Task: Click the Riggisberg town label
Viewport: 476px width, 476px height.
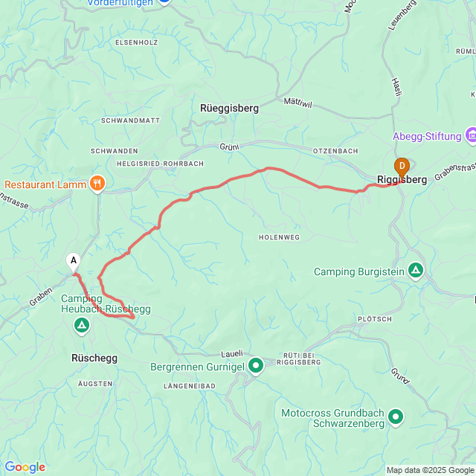Action: point(402,180)
